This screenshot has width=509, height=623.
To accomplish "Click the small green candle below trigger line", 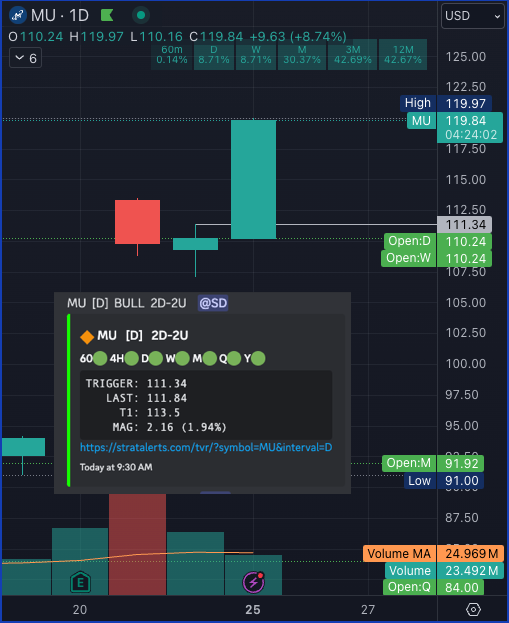I will pos(195,244).
